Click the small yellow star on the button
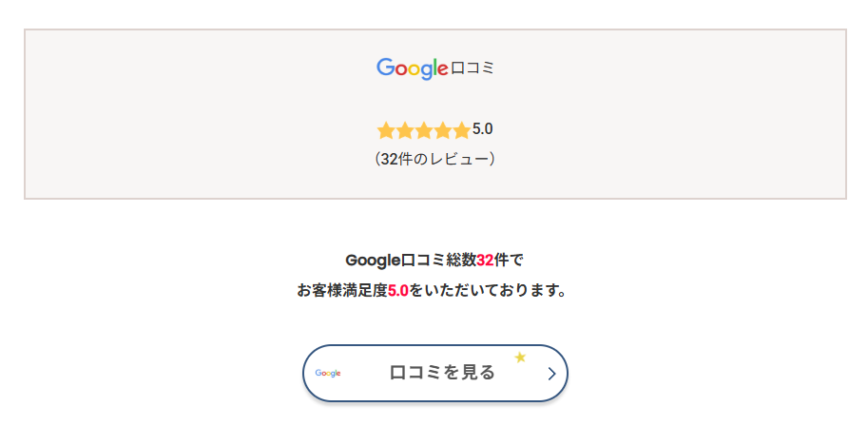Viewport: 868px width, 426px height. click(x=520, y=358)
